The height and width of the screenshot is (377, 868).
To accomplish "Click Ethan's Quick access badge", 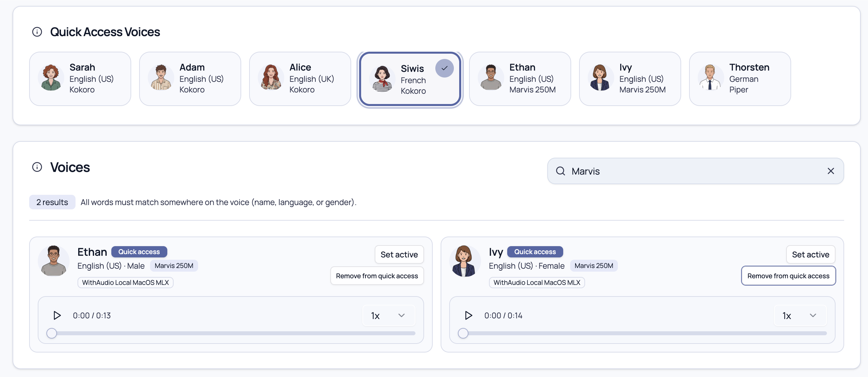I will [139, 252].
